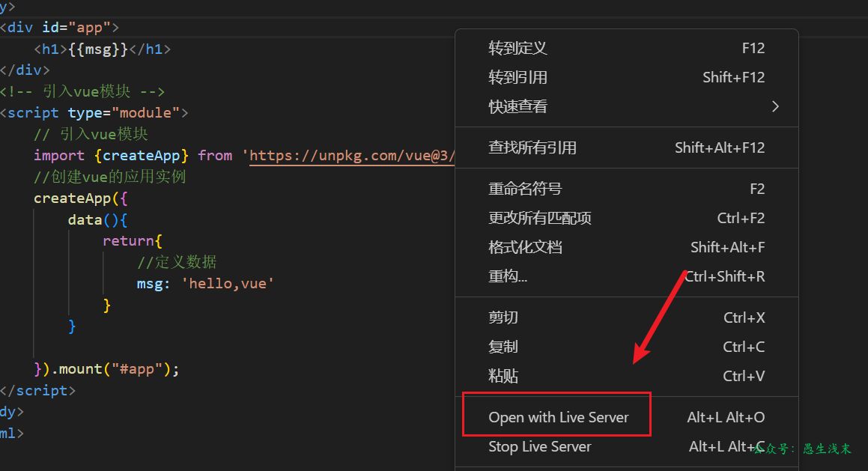The height and width of the screenshot is (471, 868).
Task: Run 格式化文档 from the context menu
Action: pyautogui.click(x=525, y=247)
